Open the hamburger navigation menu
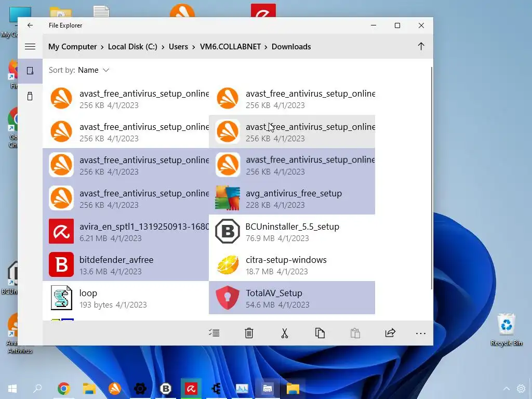 [30, 46]
